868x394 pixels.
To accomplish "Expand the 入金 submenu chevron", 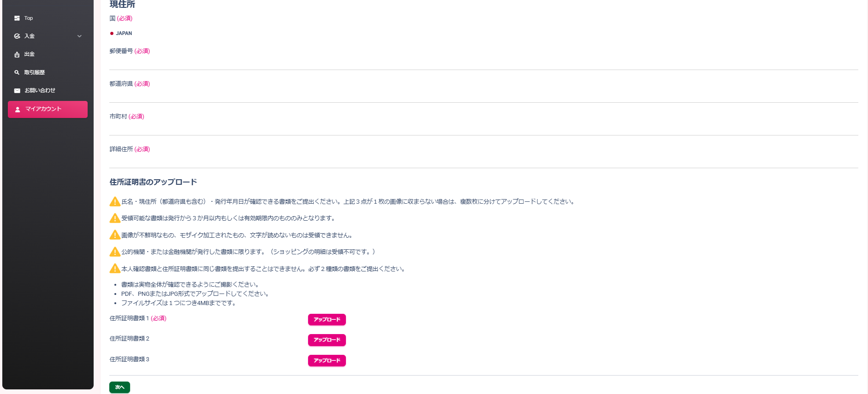I will (79, 36).
